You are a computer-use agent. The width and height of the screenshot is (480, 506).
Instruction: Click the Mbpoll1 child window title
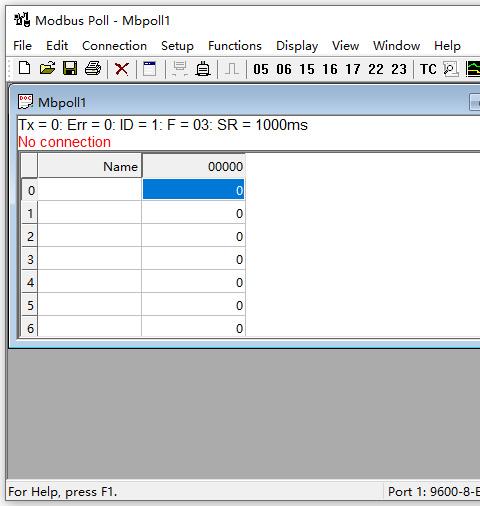point(62,102)
